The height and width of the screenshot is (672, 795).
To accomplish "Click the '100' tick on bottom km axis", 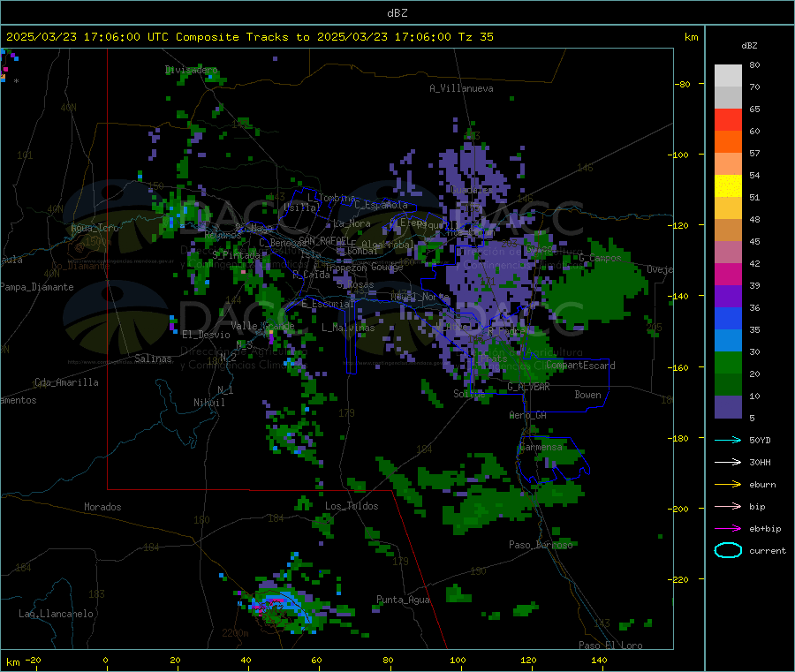I will (x=458, y=660).
